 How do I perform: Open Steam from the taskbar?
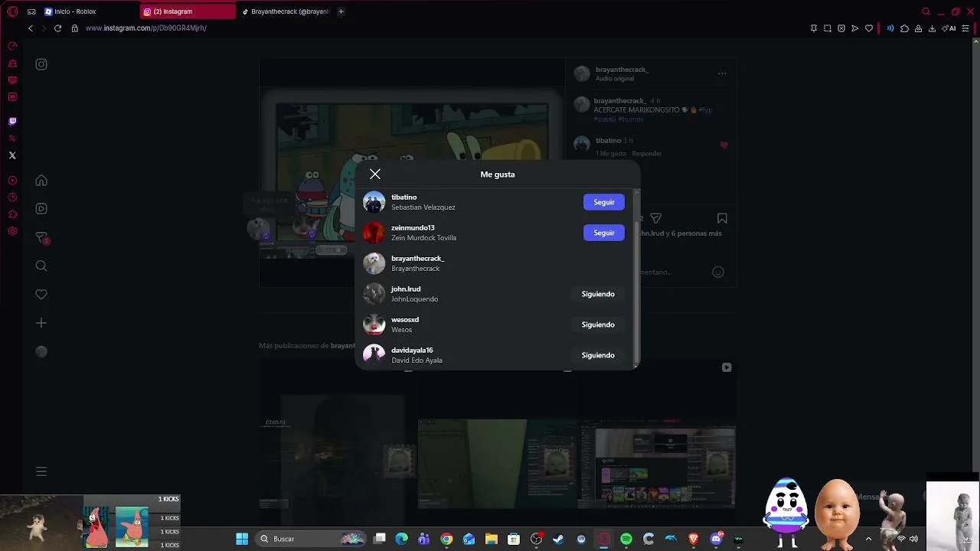click(558, 539)
